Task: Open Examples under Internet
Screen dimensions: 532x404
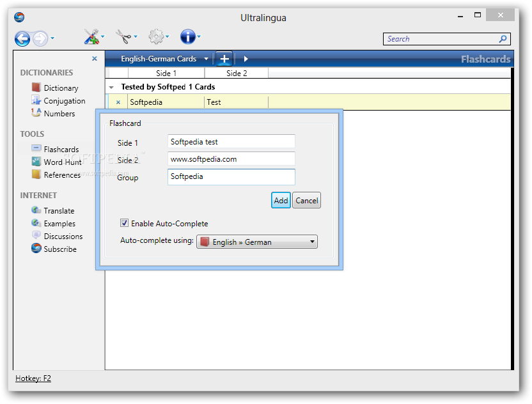Action: click(53, 224)
